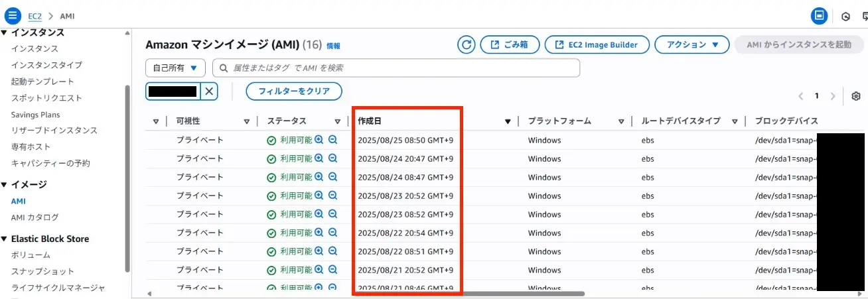
Task: Open インスタンスタイプ in the sidebar
Action: coord(46,65)
